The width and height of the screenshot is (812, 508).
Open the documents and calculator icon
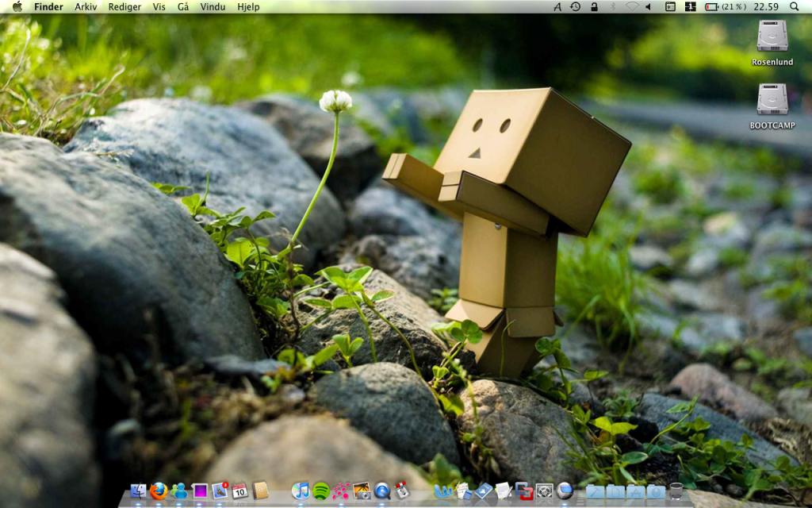(x=463, y=491)
